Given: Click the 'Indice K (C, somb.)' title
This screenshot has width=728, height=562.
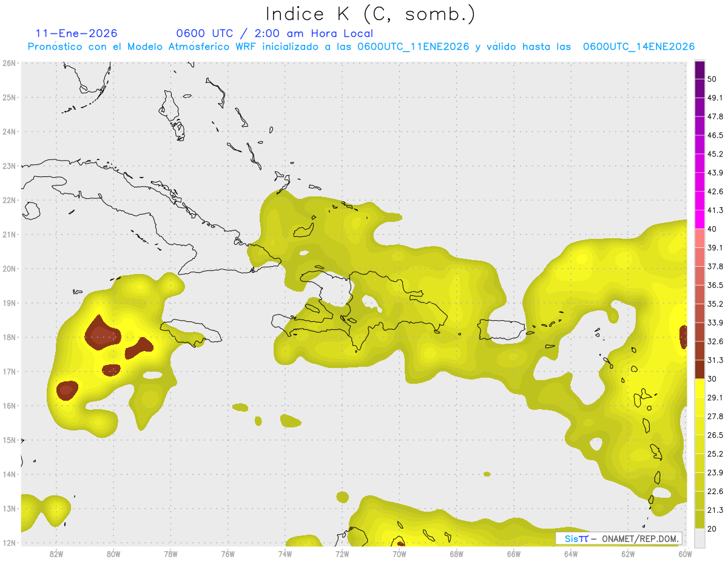Looking at the screenshot, I should click(370, 14).
